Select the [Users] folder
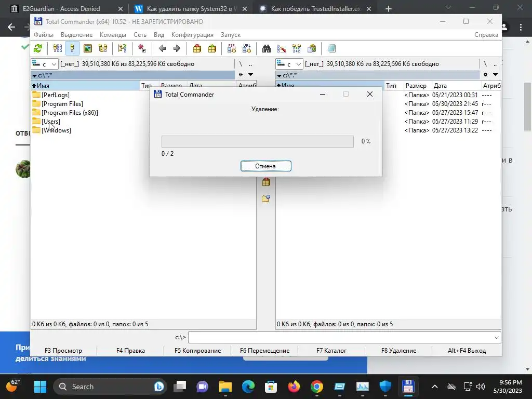This screenshot has width=532, height=399. coord(51,122)
